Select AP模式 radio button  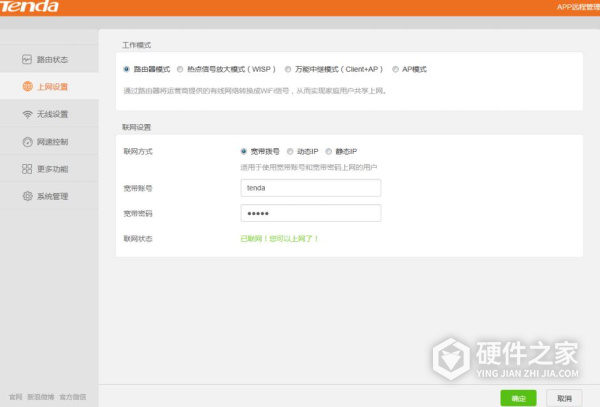click(x=395, y=69)
